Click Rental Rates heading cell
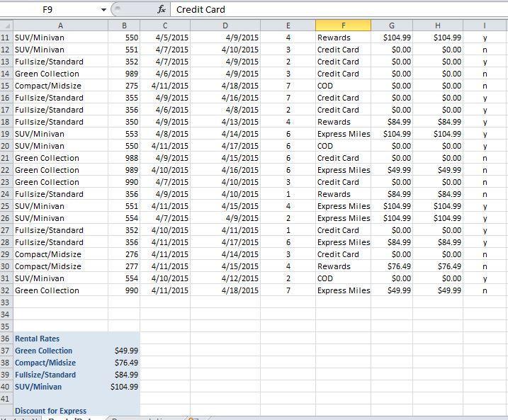508x420 pixels. pos(61,339)
